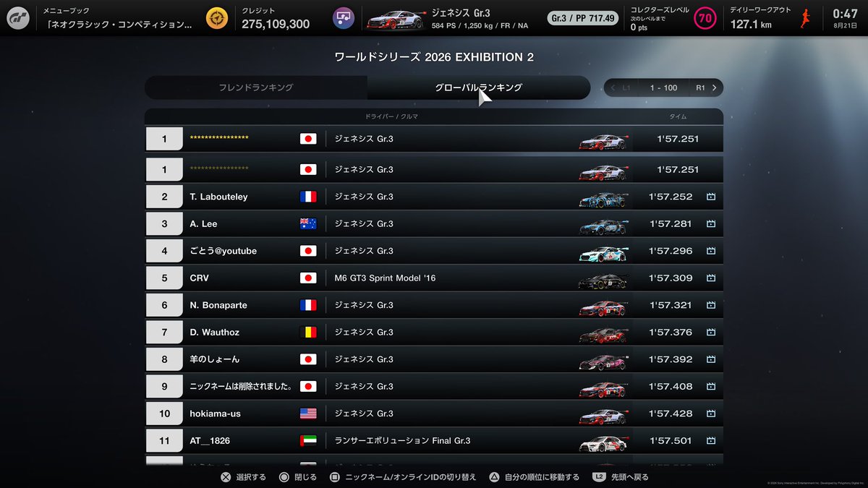
Task: Open replay icon for hokiama-us
Action: coord(711,414)
